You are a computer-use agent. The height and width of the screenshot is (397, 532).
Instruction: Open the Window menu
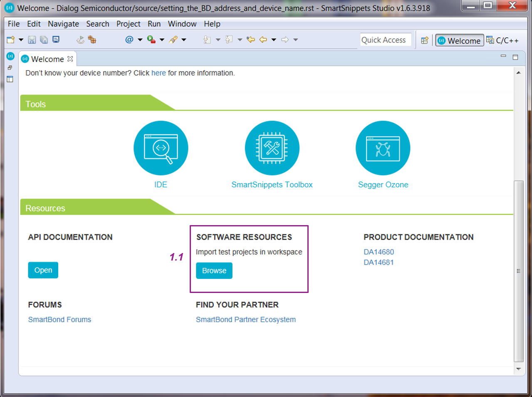[182, 24]
